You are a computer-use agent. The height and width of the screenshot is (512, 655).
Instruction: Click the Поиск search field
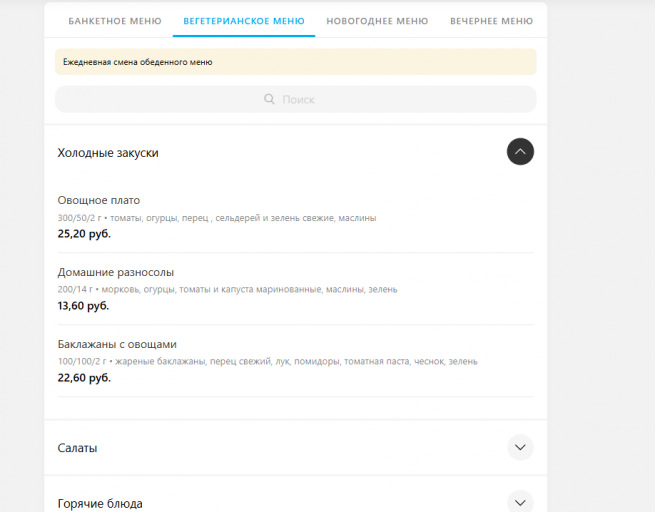296,99
